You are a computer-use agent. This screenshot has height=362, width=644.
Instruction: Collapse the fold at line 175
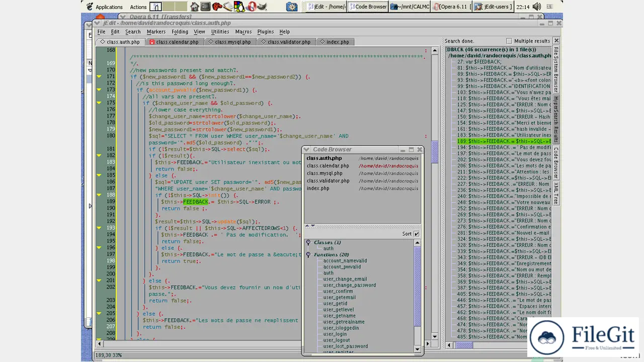(x=99, y=103)
